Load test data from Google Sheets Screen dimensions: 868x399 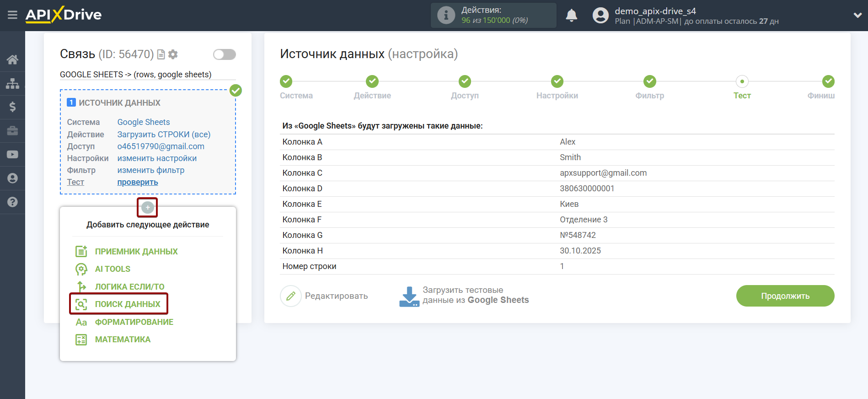tap(464, 296)
